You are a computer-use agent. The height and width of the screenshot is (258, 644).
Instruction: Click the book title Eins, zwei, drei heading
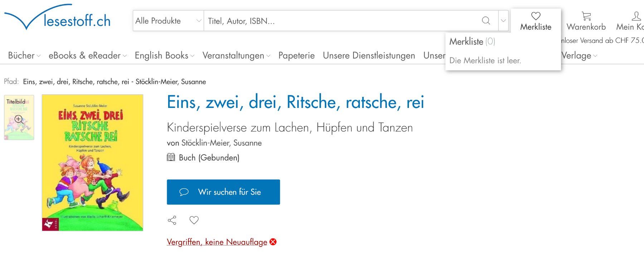296,102
